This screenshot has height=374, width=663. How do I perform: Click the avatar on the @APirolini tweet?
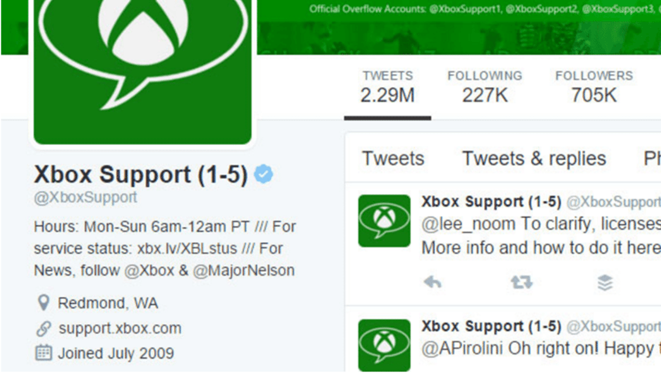pos(384,345)
